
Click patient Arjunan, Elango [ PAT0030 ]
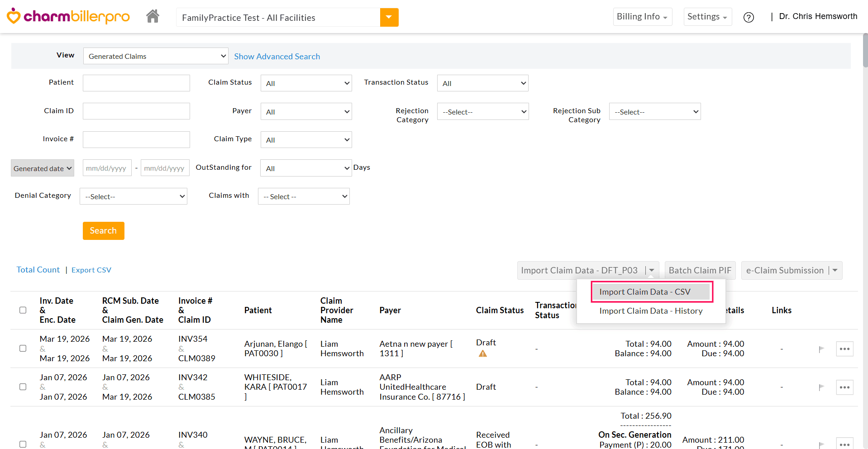tap(276, 349)
